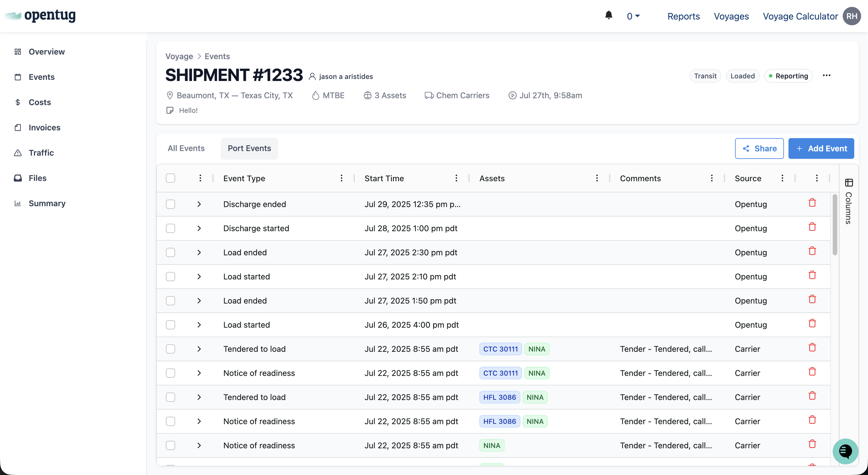
Task: Open shipment more options ellipsis menu
Action: click(827, 76)
